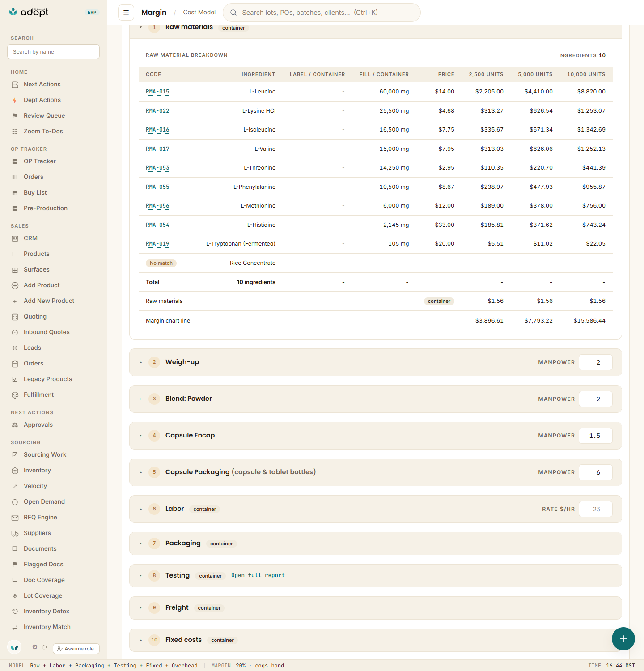Click the Quoting calculator icon

pyautogui.click(x=15, y=317)
